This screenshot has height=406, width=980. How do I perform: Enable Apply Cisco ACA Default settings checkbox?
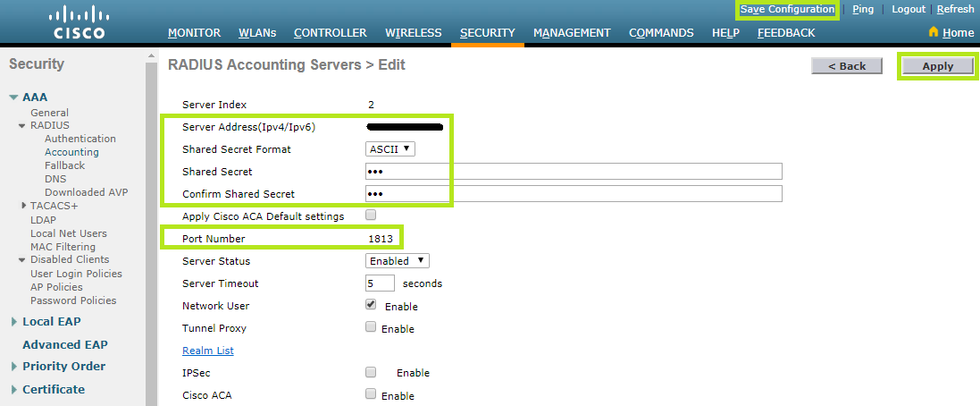[x=371, y=216]
